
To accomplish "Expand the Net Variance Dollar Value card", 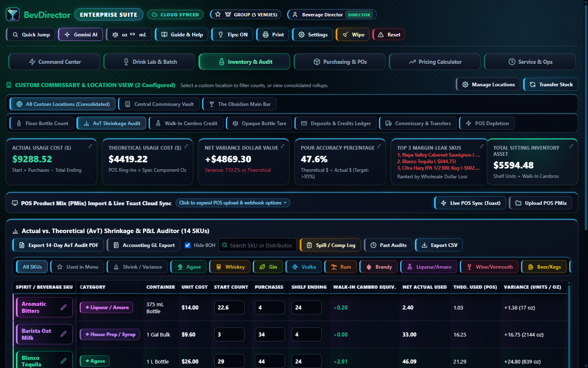I will tap(283, 146).
